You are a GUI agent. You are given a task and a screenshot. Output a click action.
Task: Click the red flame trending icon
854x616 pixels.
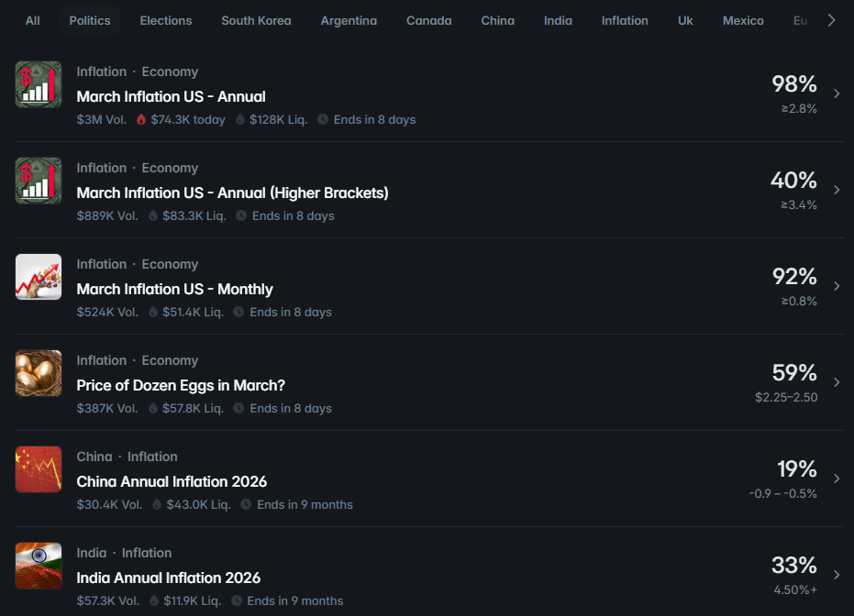(x=141, y=120)
